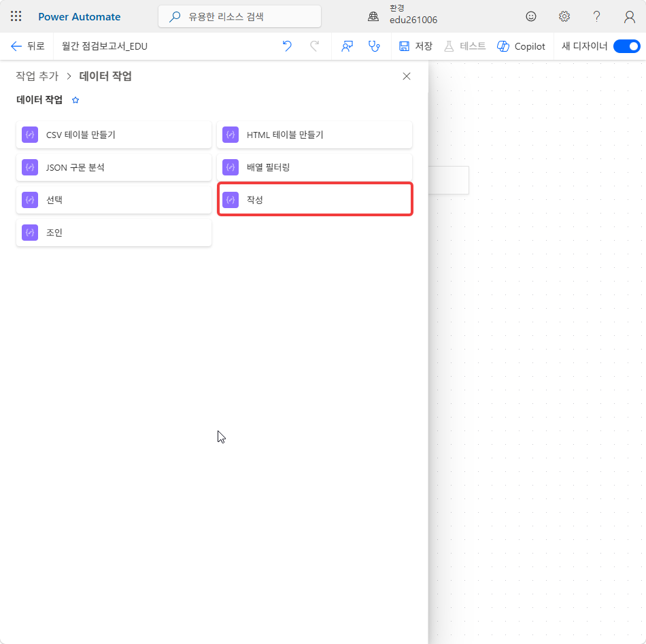Open settings gear icon
This screenshot has width=646, height=644.
click(x=564, y=16)
